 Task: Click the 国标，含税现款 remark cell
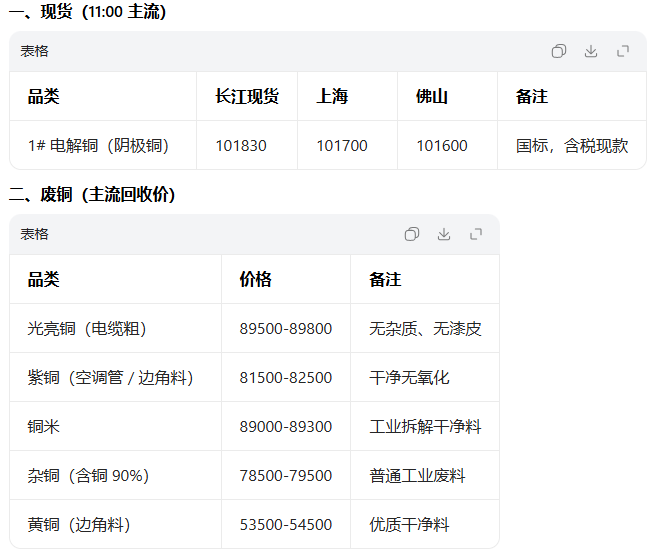point(572,146)
